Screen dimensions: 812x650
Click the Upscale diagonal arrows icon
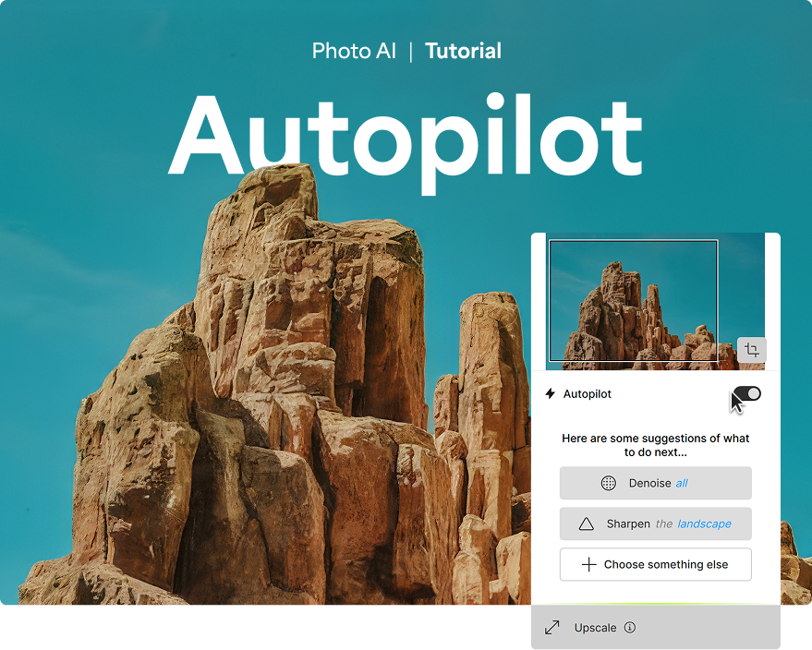(x=552, y=628)
